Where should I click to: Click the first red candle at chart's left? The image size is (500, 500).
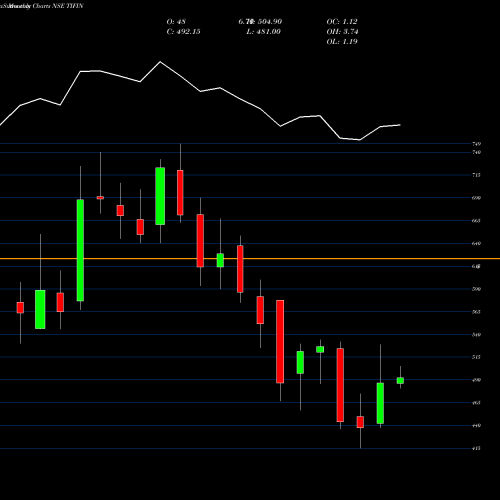pos(20,308)
